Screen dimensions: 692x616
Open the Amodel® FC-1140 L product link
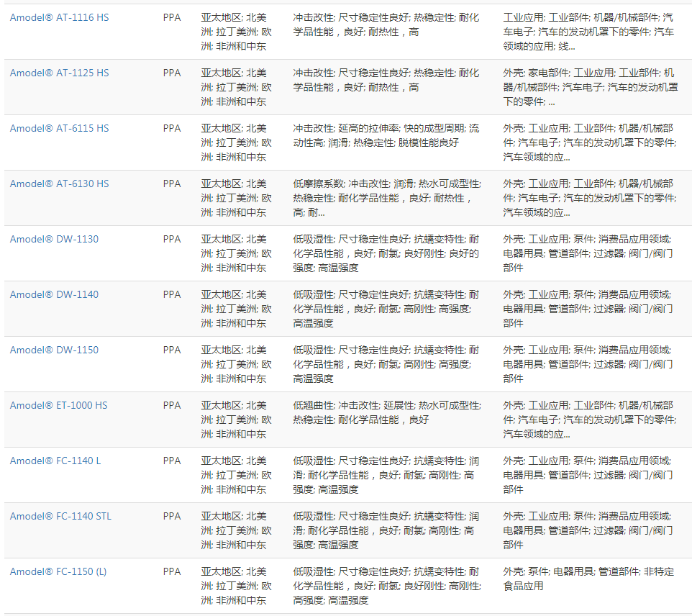[55, 461]
